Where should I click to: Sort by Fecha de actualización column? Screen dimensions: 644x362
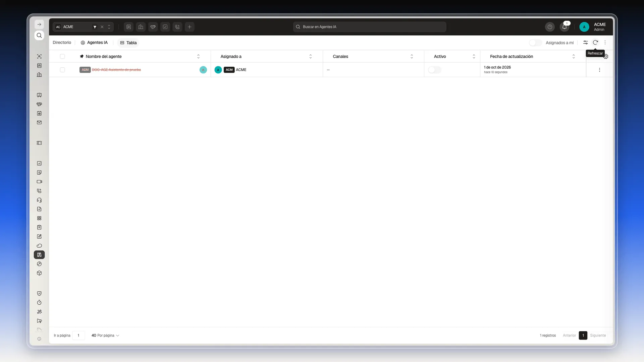(x=573, y=56)
